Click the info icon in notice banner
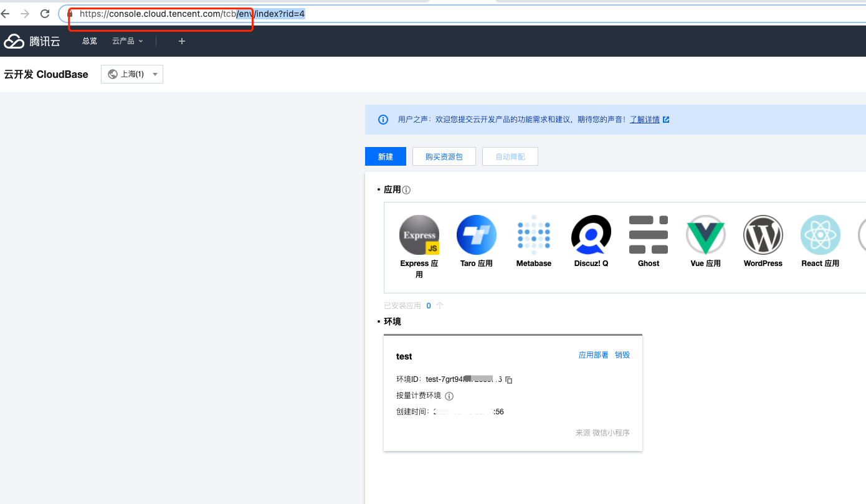Image resolution: width=866 pixels, height=504 pixels. coord(383,120)
